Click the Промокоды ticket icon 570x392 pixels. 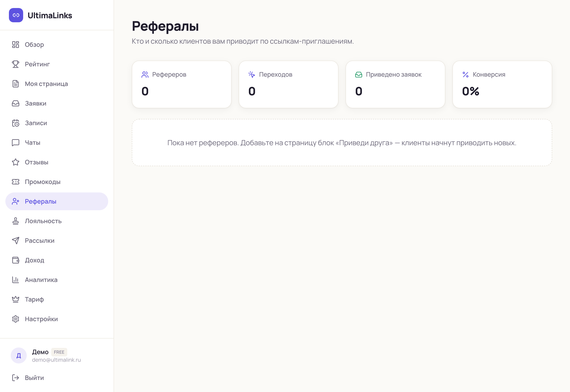tap(15, 182)
